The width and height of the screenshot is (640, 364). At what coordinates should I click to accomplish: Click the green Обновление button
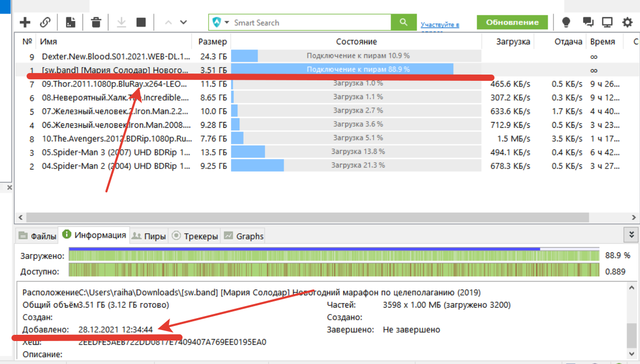[512, 22]
